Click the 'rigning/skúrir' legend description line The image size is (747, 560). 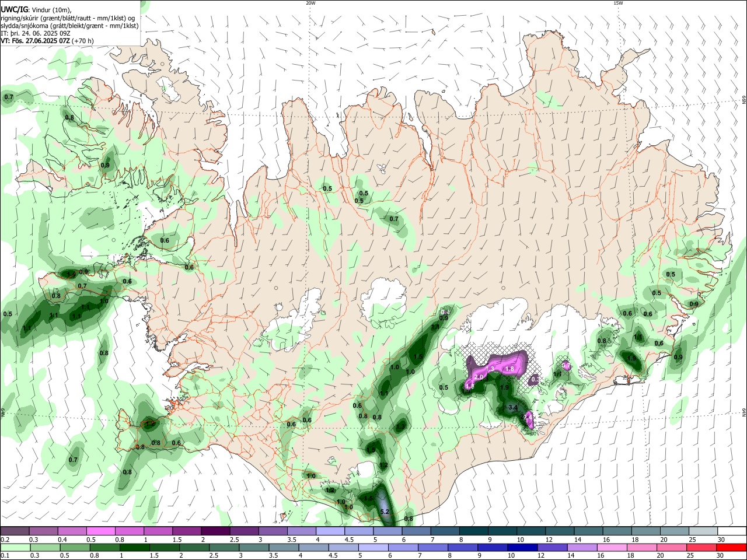coord(68,18)
